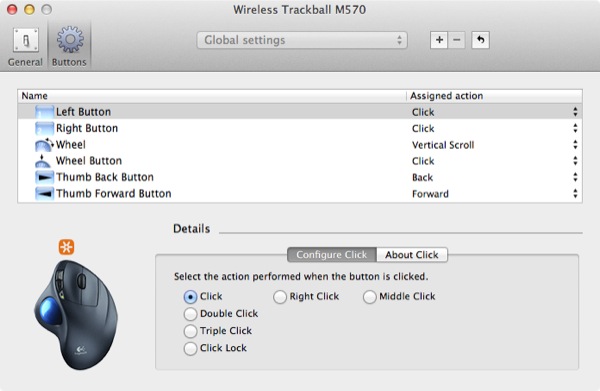This screenshot has width=600, height=391.
Task: Open Wheel Vertical Scroll action stepper
Action: [x=575, y=145]
